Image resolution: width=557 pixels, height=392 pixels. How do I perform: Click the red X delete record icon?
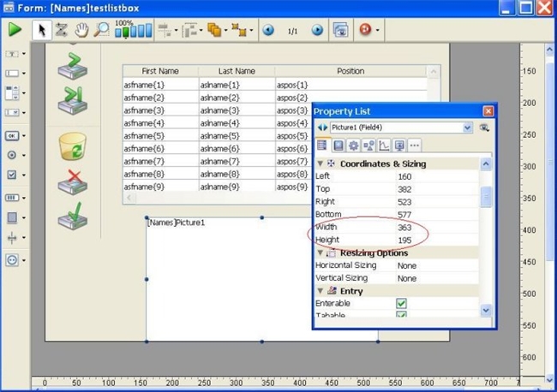[72, 182]
